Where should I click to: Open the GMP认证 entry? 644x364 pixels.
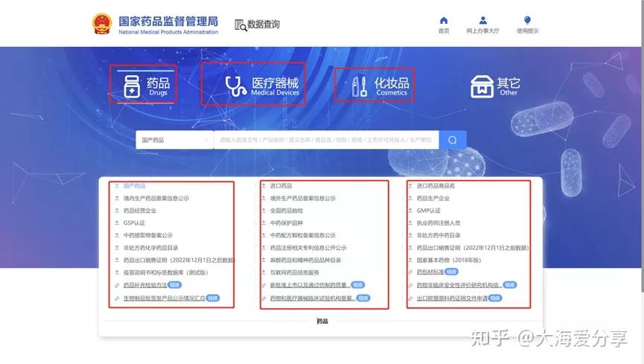[428, 211]
